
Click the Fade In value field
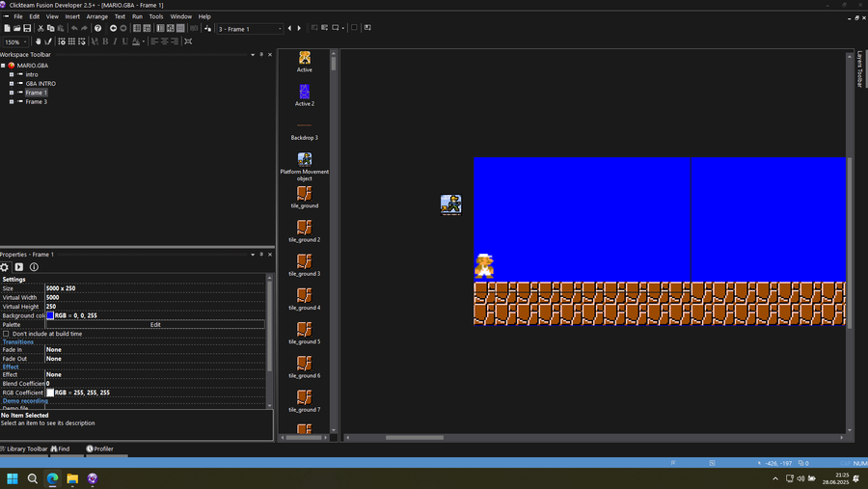[155, 349]
